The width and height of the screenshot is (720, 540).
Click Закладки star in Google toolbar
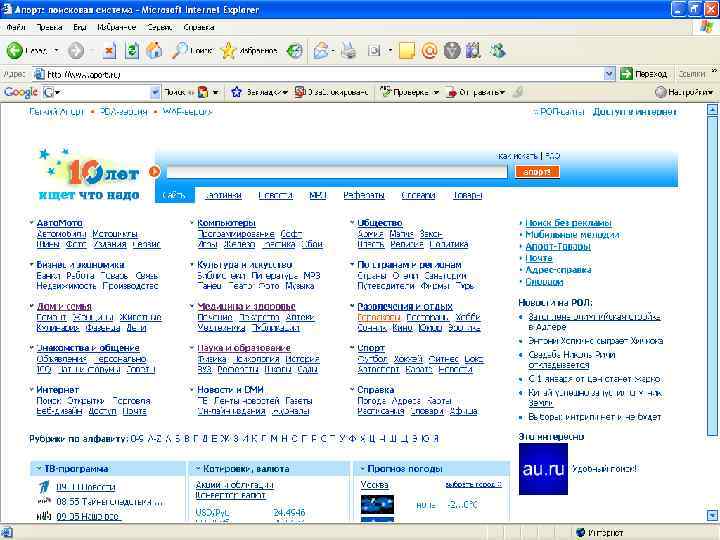[236, 92]
